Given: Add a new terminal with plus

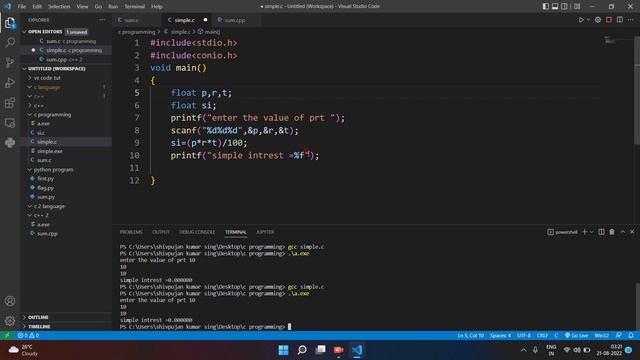Looking at the screenshot, I should [x=584, y=232].
